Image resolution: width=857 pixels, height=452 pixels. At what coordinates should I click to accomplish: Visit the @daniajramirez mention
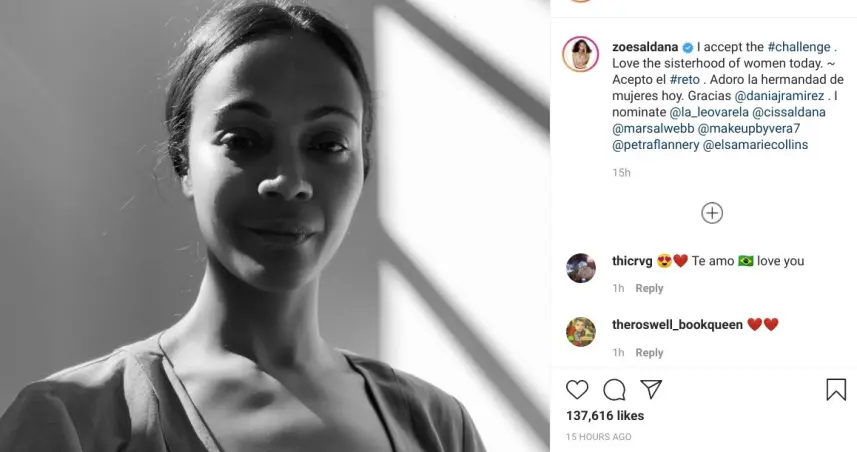pos(781,96)
